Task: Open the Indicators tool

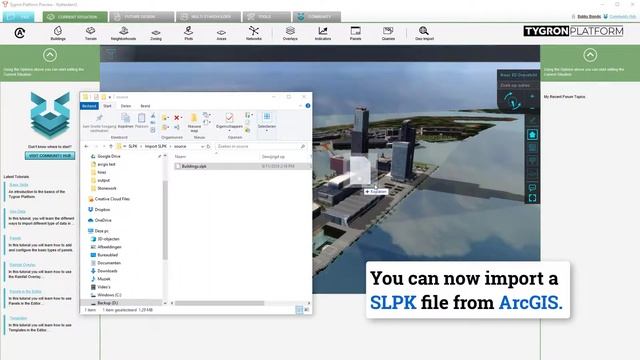Action: [323, 33]
